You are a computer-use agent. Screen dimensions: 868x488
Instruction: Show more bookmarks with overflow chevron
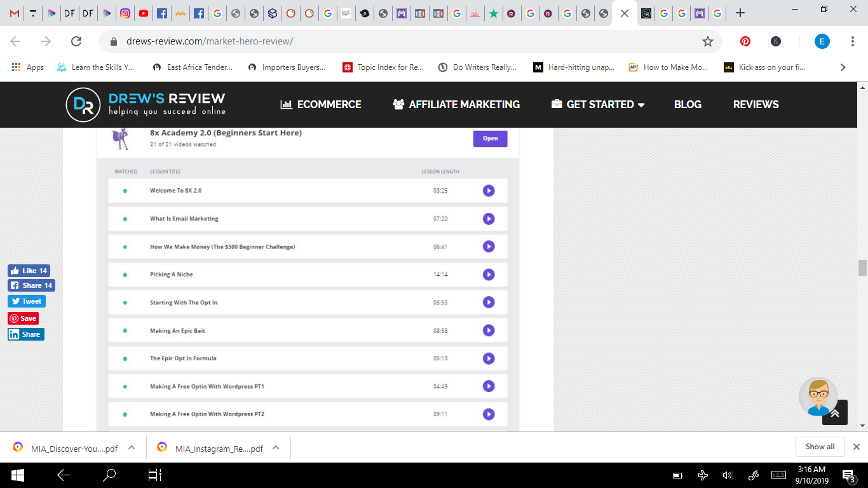843,67
